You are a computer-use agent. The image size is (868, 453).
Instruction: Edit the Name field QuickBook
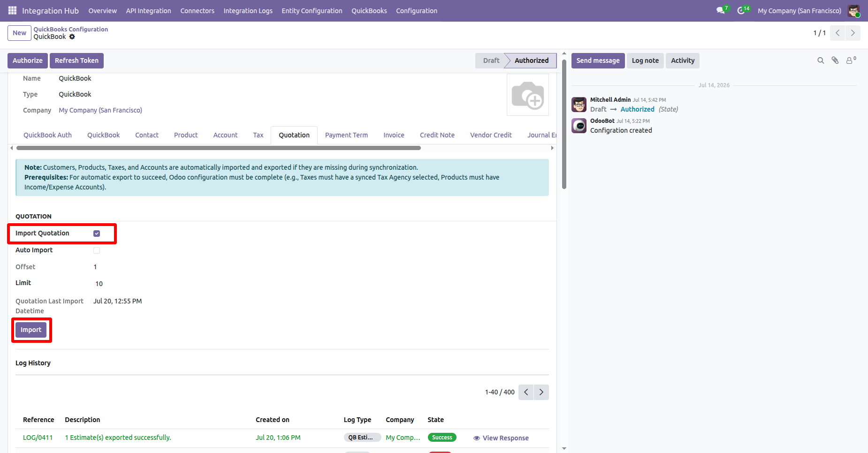(x=75, y=78)
